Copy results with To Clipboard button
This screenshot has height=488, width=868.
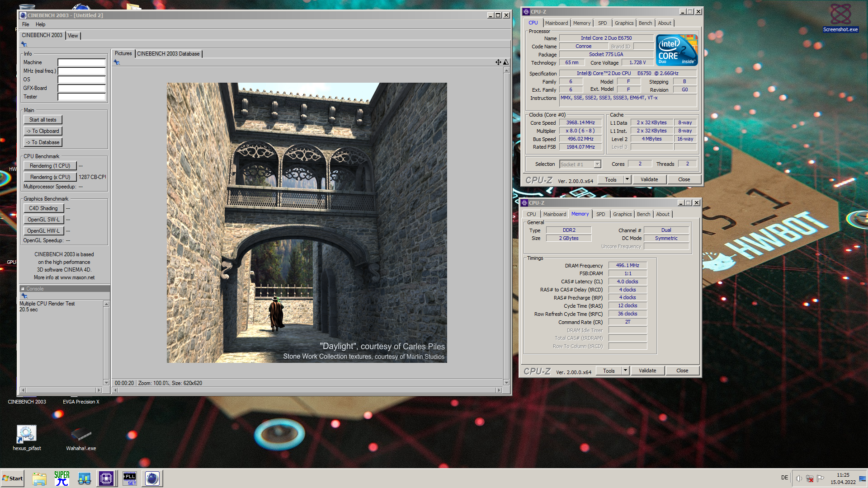tap(43, 131)
